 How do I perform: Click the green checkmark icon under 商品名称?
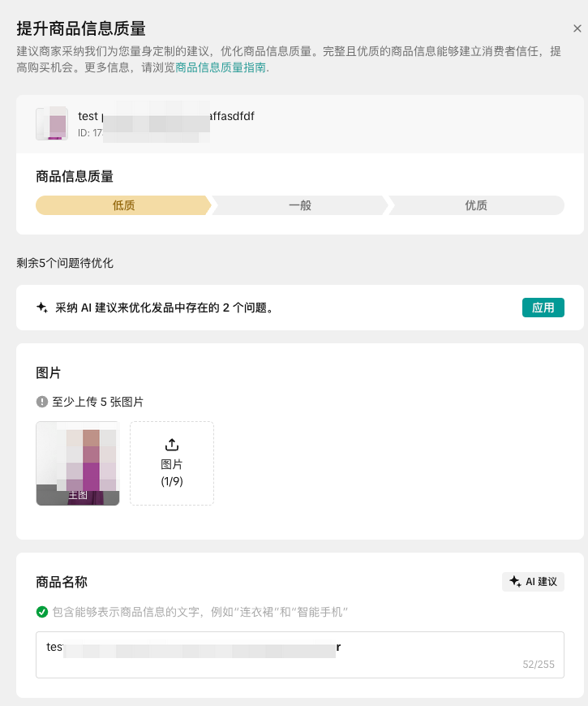click(x=42, y=611)
